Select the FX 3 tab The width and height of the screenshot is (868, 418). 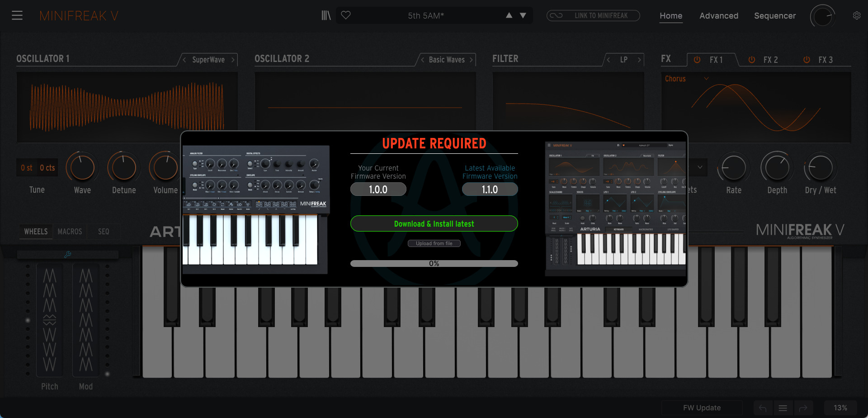click(x=826, y=60)
